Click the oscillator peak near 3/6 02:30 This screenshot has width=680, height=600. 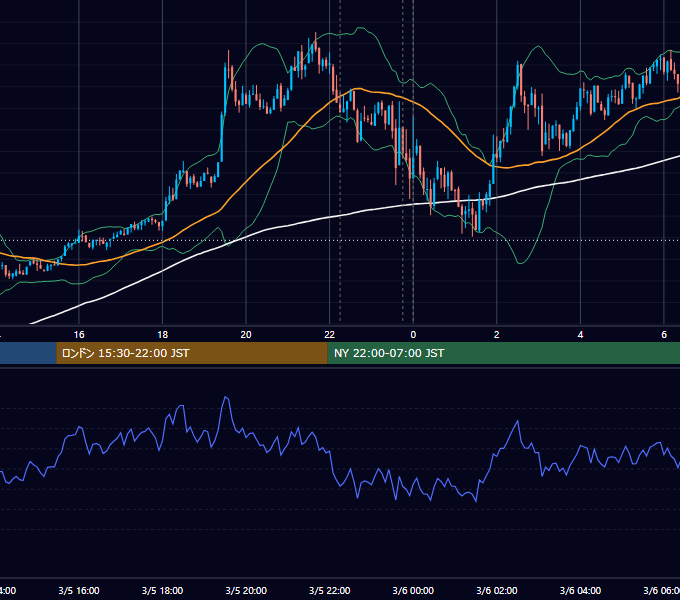tap(517, 421)
